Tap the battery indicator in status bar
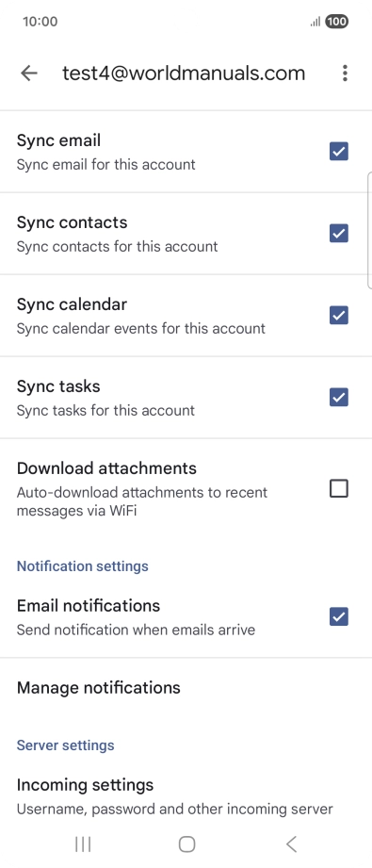Viewport: 372px width, 868px height. [336, 22]
